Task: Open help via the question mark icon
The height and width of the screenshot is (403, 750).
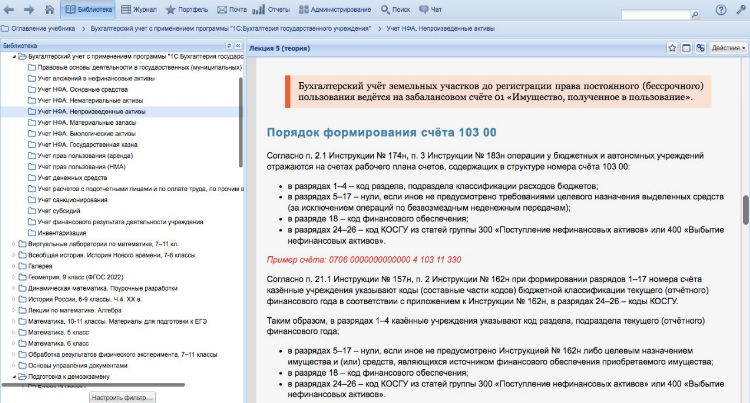Action: [x=721, y=10]
